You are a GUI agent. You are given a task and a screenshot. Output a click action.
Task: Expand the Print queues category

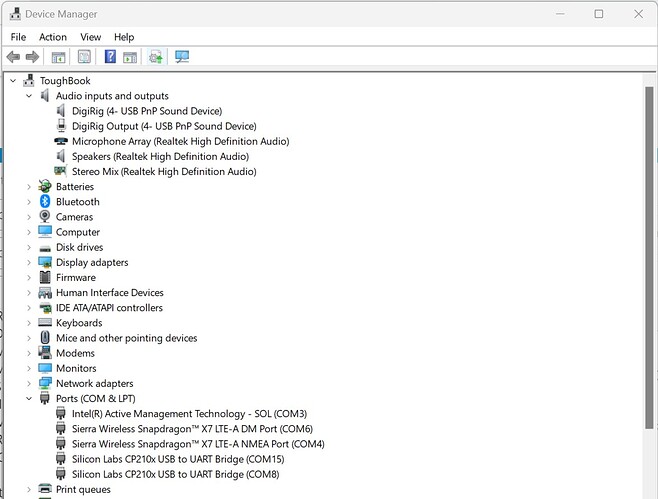tap(29, 489)
